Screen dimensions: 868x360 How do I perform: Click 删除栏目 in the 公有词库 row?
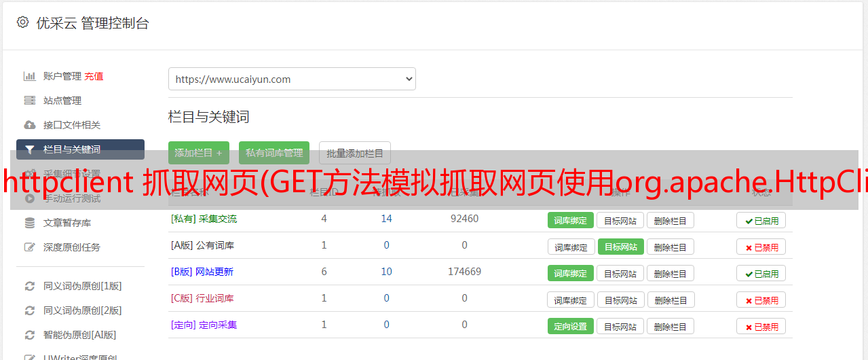pos(670,247)
